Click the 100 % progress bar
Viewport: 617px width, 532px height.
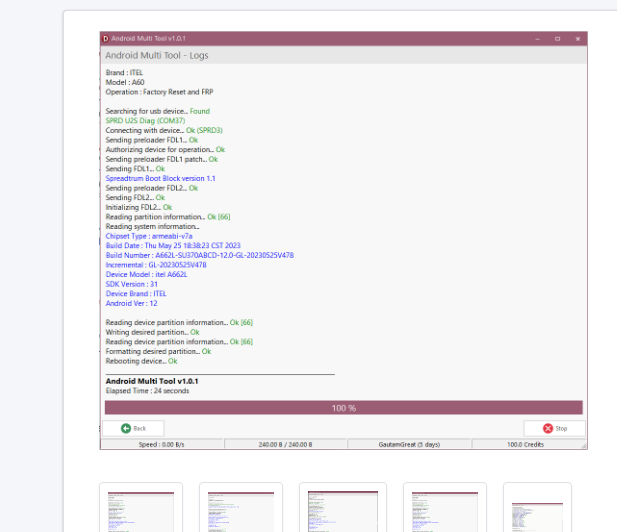point(344,408)
